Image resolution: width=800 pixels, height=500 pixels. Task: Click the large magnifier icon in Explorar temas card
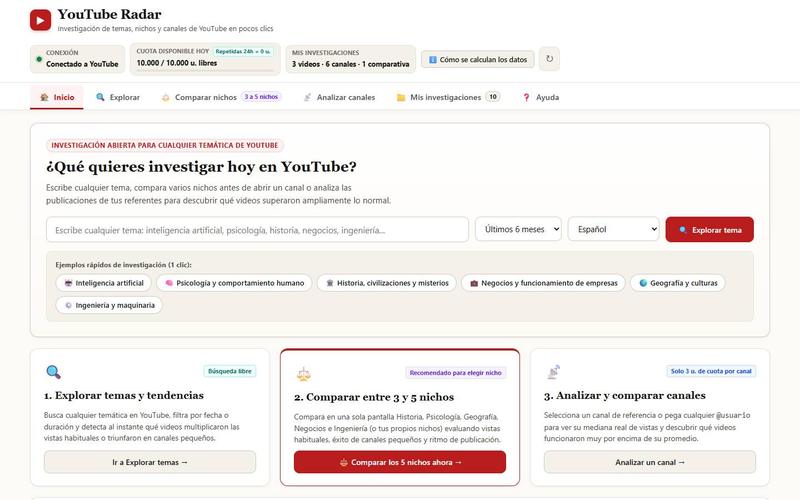click(53, 372)
